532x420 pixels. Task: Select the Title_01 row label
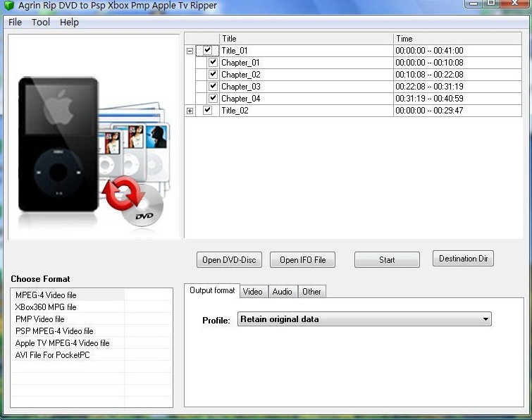point(235,51)
